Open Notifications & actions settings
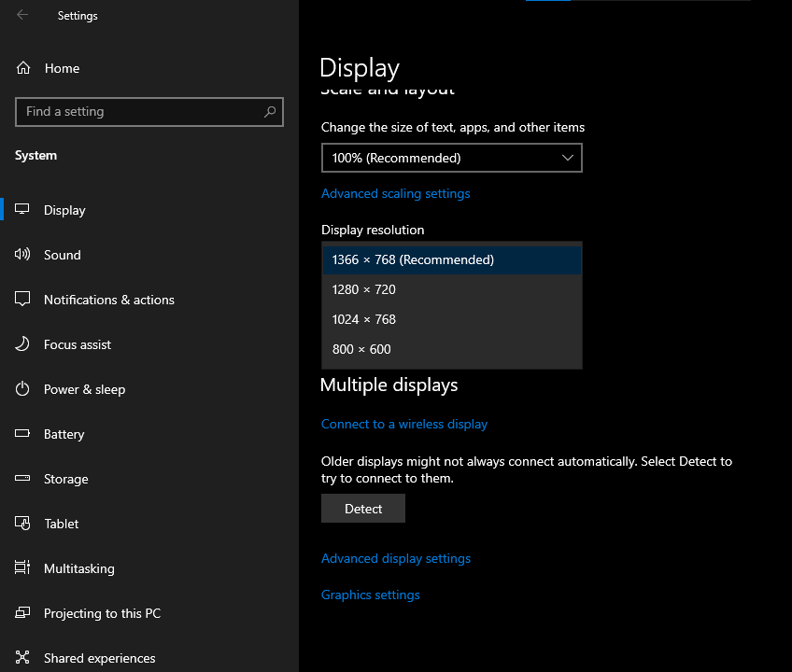 click(x=23, y=300)
